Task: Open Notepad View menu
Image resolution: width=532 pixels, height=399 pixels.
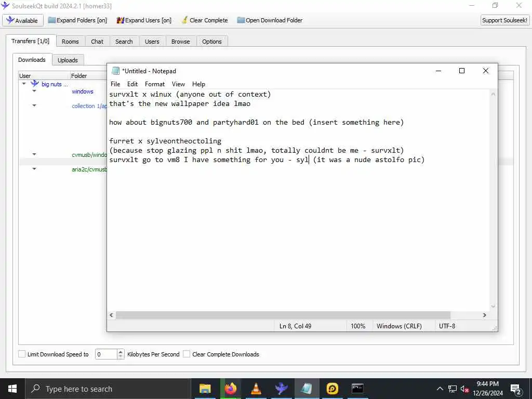Action: click(x=178, y=84)
